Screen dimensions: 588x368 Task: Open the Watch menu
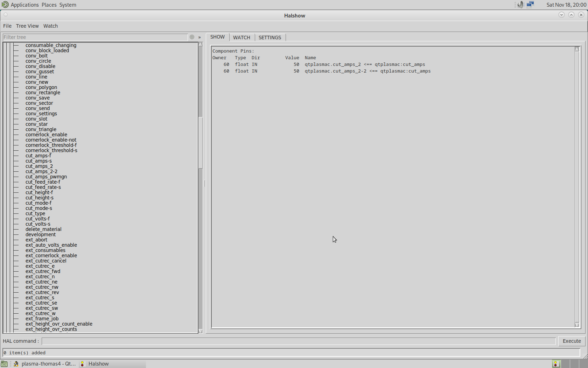pos(50,26)
